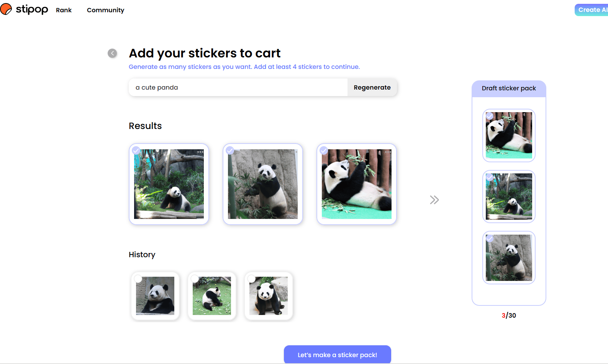The width and height of the screenshot is (608, 364).
Task: Uncheck the first result panda sticker
Action: 136,150
